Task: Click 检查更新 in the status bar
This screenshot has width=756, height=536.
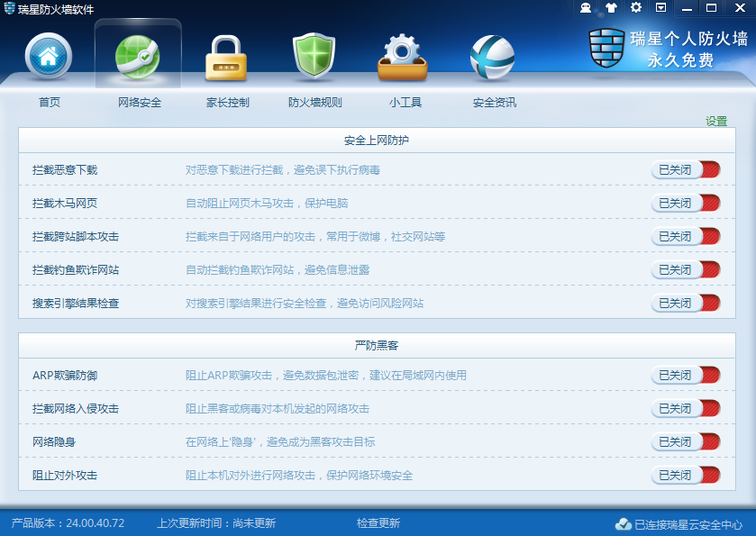Action: tap(378, 523)
